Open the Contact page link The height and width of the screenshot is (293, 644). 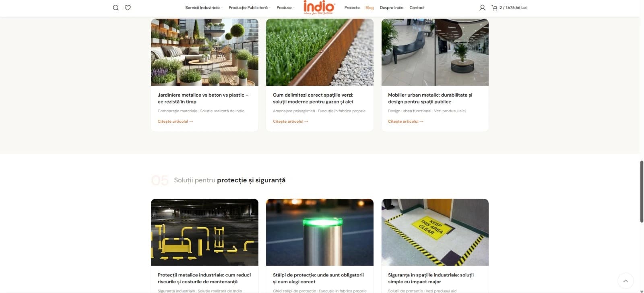click(x=417, y=8)
